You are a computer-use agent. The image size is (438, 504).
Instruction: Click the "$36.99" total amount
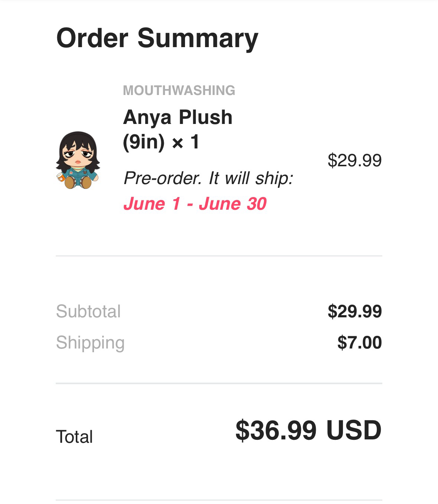tap(276, 431)
